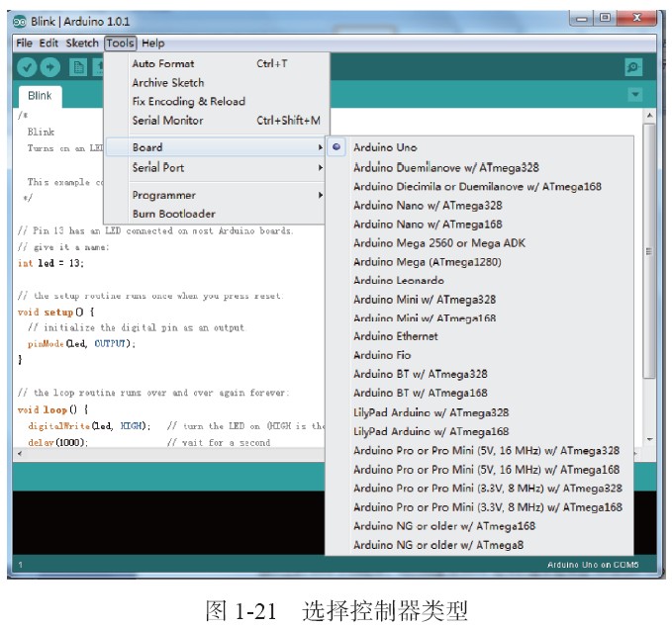Choose Arduino Fio board
This screenshot has height=628, width=672.
pyautogui.click(x=480, y=355)
